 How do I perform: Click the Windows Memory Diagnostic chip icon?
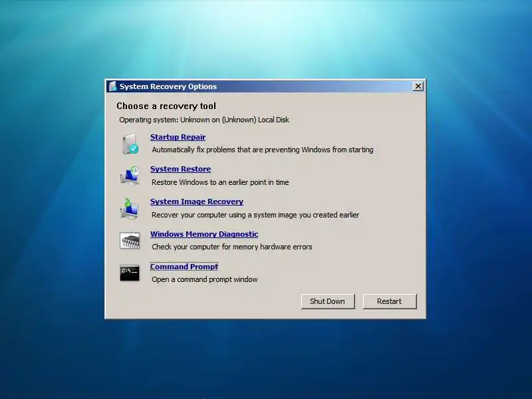pos(130,241)
